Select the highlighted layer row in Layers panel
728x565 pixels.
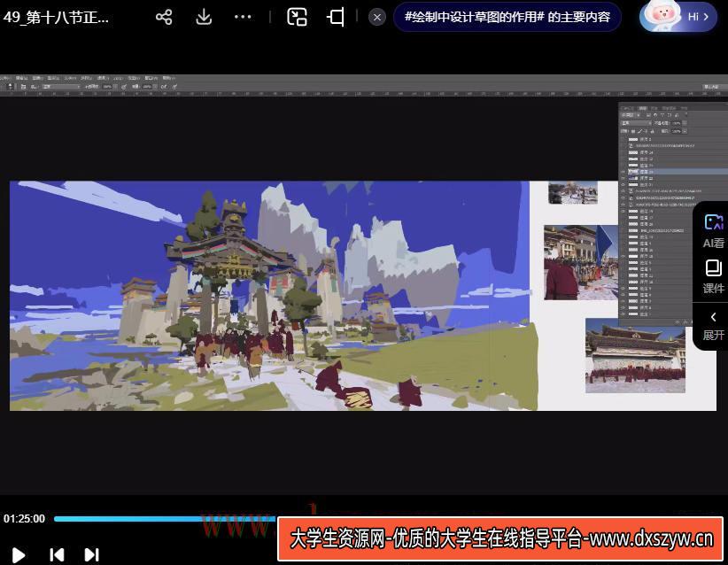click(673, 172)
